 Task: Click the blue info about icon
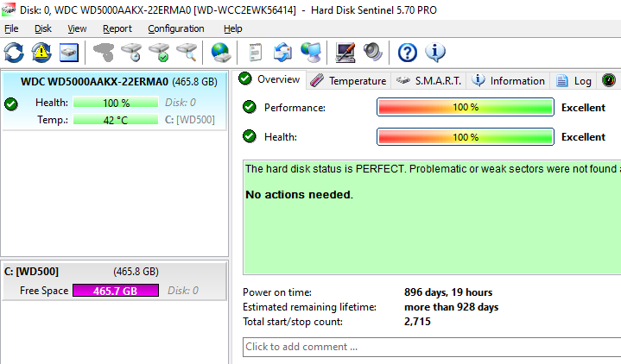click(434, 53)
